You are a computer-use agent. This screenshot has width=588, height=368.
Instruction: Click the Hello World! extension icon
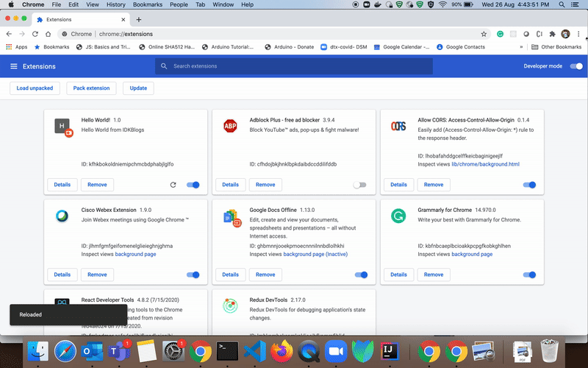pos(63,127)
